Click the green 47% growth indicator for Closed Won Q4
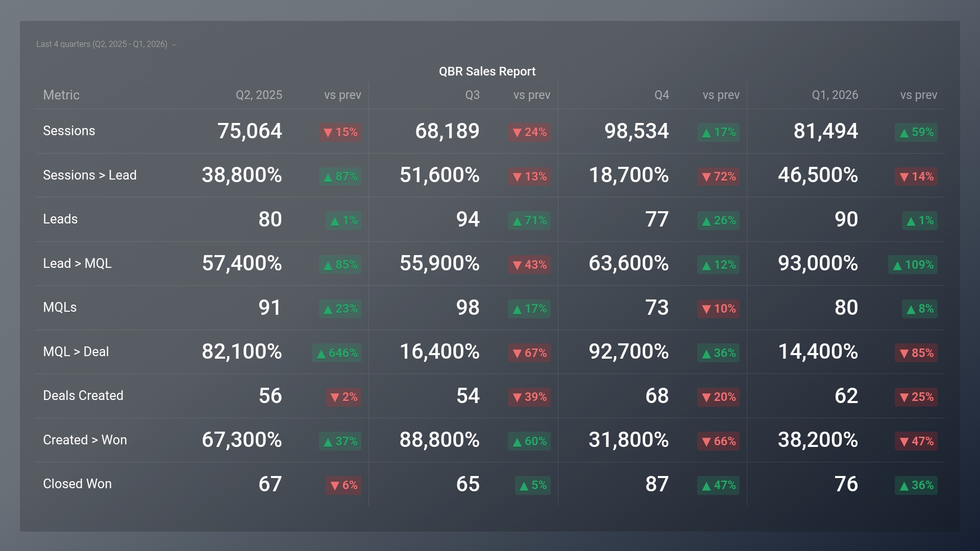This screenshot has height=551, width=980. coord(718,485)
